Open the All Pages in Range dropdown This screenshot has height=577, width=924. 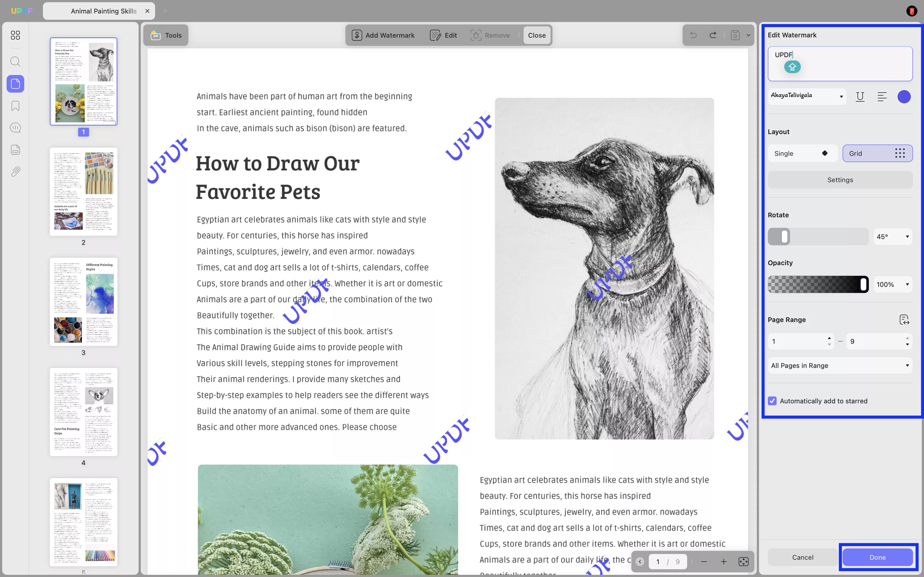[840, 366]
